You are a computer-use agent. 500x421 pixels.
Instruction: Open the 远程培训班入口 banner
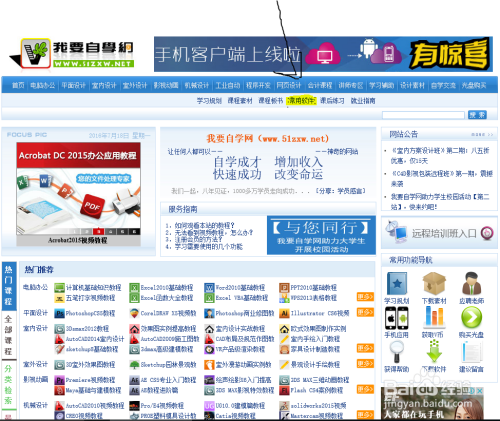click(x=439, y=233)
